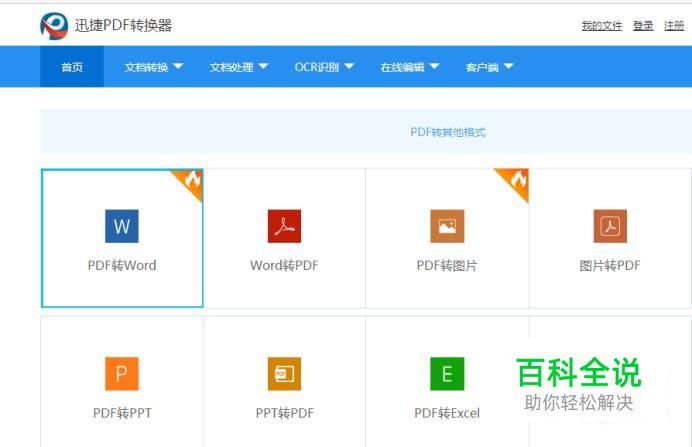Click the PDF转图片 label text
The width and height of the screenshot is (692, 447).
447,265
